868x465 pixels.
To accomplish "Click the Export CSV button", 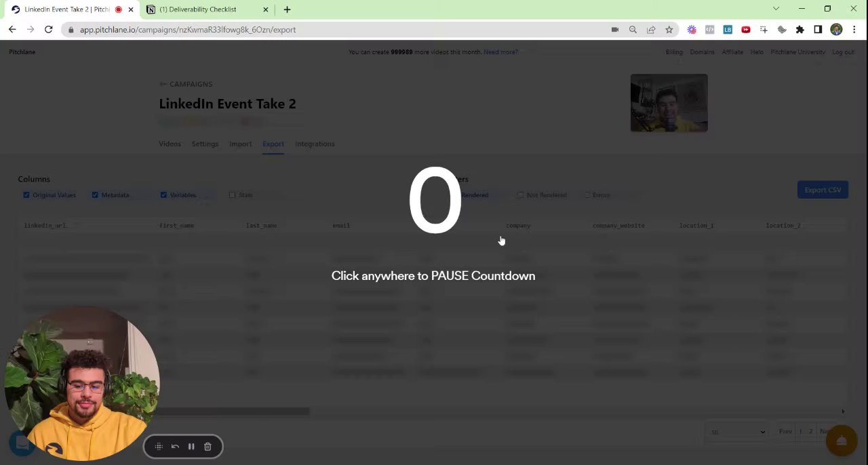I will (x=823, y=190).
